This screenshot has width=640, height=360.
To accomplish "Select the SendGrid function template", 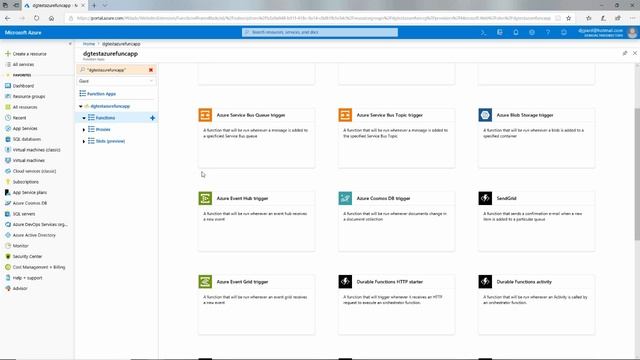I will pyautogui.click(x=536, y=221).
